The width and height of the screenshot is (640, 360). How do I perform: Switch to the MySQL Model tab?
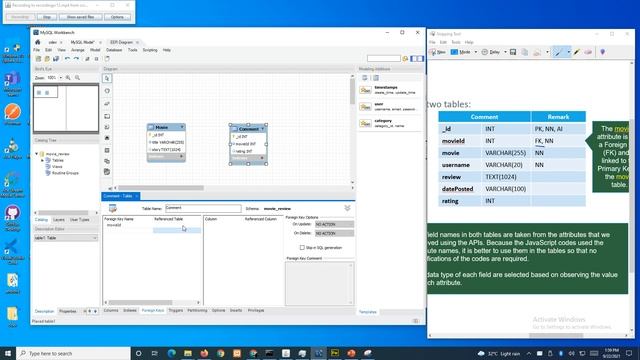point(82,42)
